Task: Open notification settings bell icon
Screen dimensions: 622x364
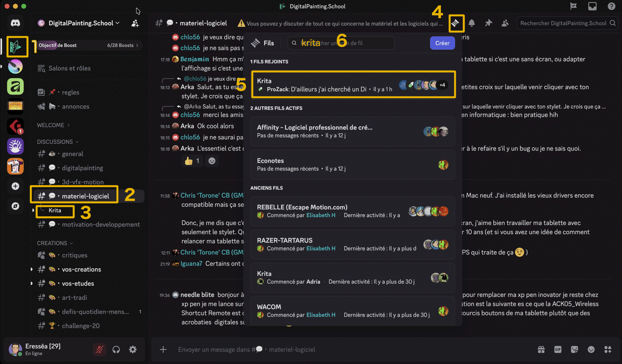Action: point(471,23)
